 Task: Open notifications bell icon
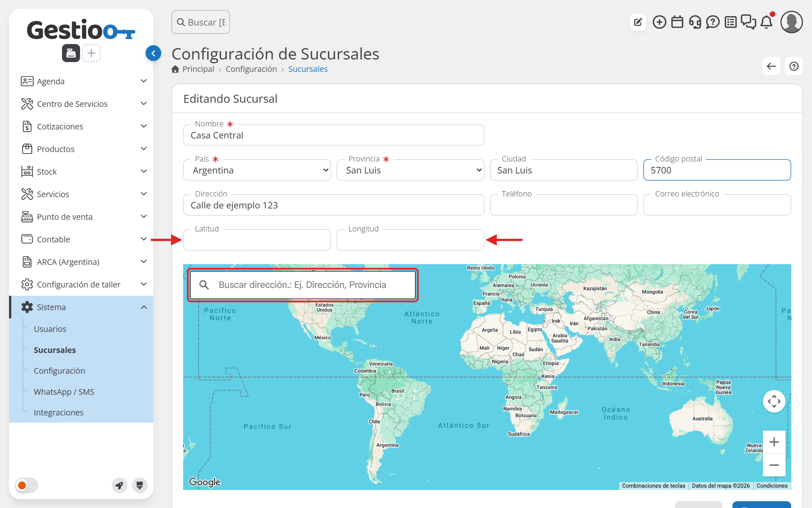tap(767, 22)
